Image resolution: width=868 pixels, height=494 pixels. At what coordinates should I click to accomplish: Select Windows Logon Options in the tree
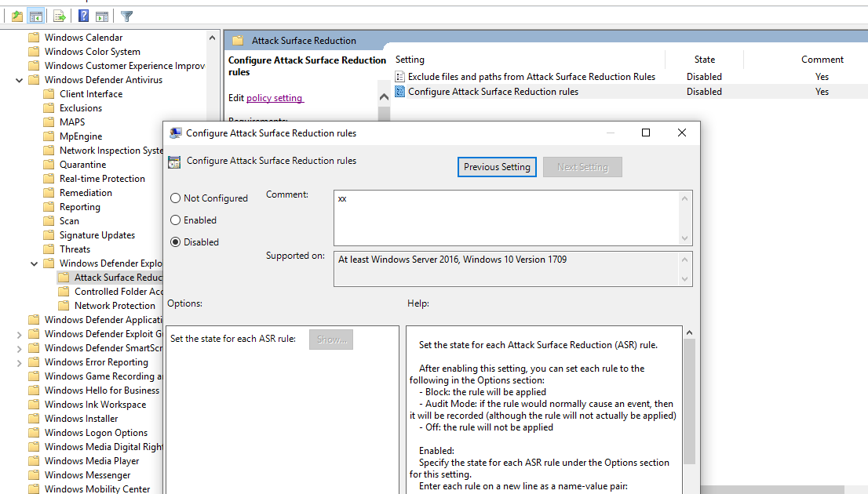pyautogui.click(x=97, y=433)
